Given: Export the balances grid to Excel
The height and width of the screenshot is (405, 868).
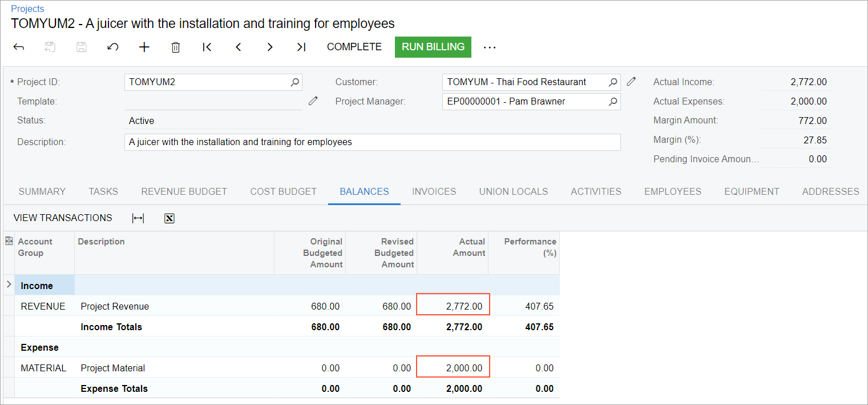Looking at the screenshot, I should click(x=169, y=218).
